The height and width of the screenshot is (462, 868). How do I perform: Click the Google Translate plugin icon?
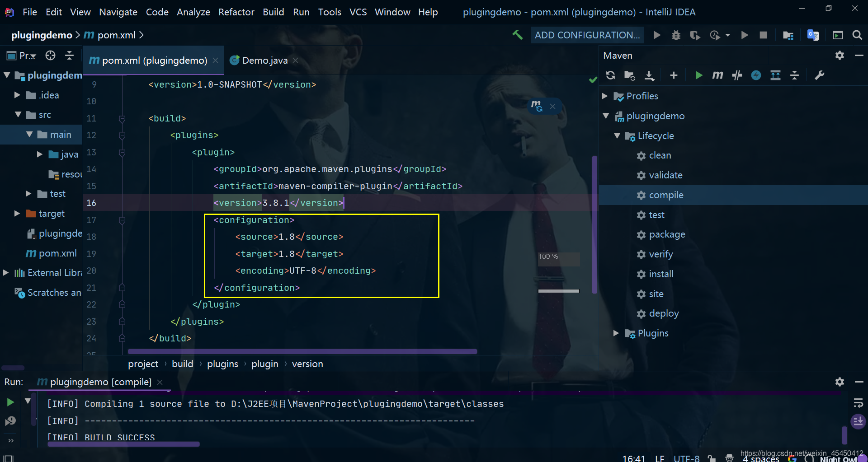(x=813, y=35)
